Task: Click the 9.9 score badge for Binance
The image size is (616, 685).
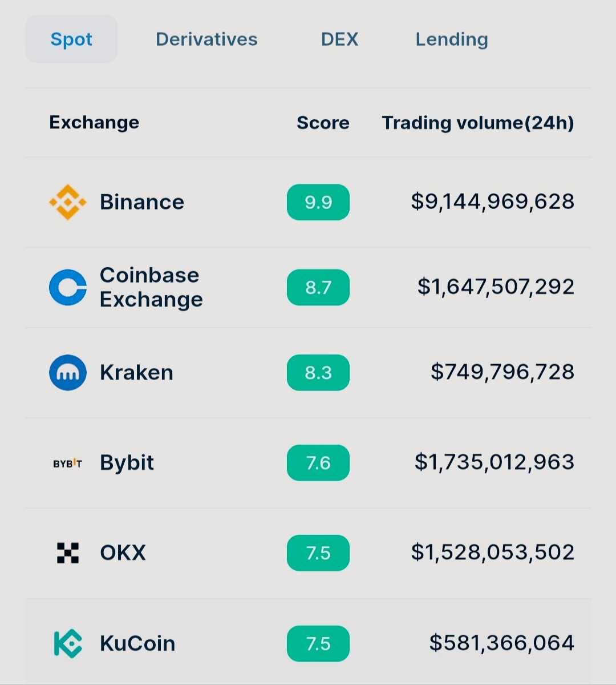Action: pyautogui.click(x=318, y=202)
